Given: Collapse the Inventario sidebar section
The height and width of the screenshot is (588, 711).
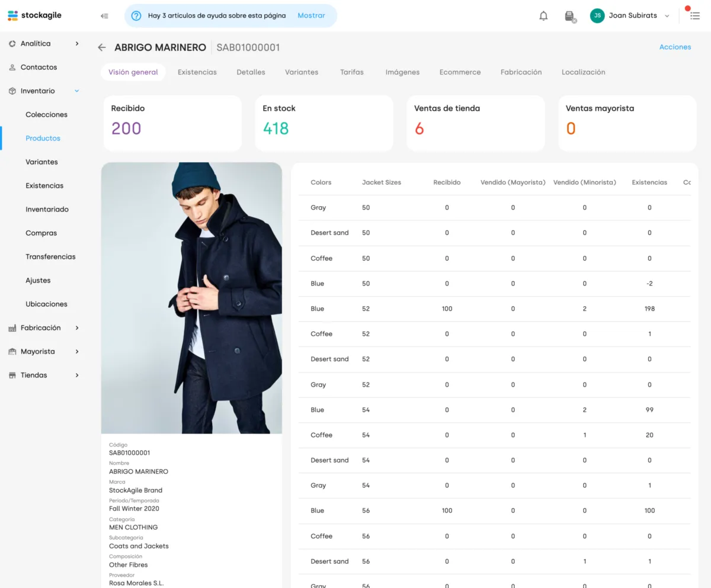Looking at the screenshot, I should (77, 91).
